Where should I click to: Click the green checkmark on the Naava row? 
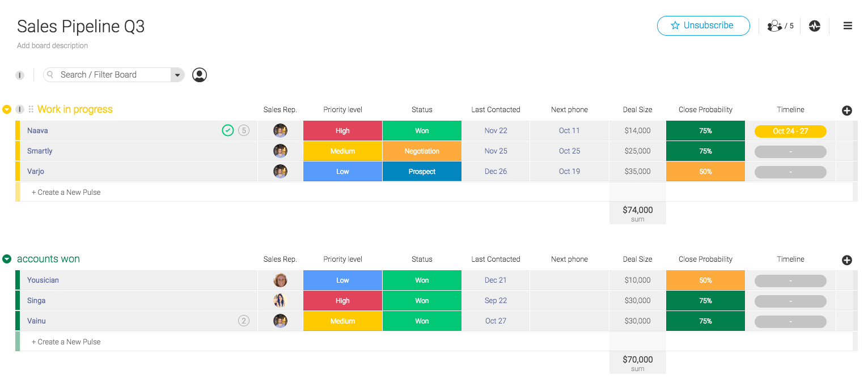(x=228, y=130)
